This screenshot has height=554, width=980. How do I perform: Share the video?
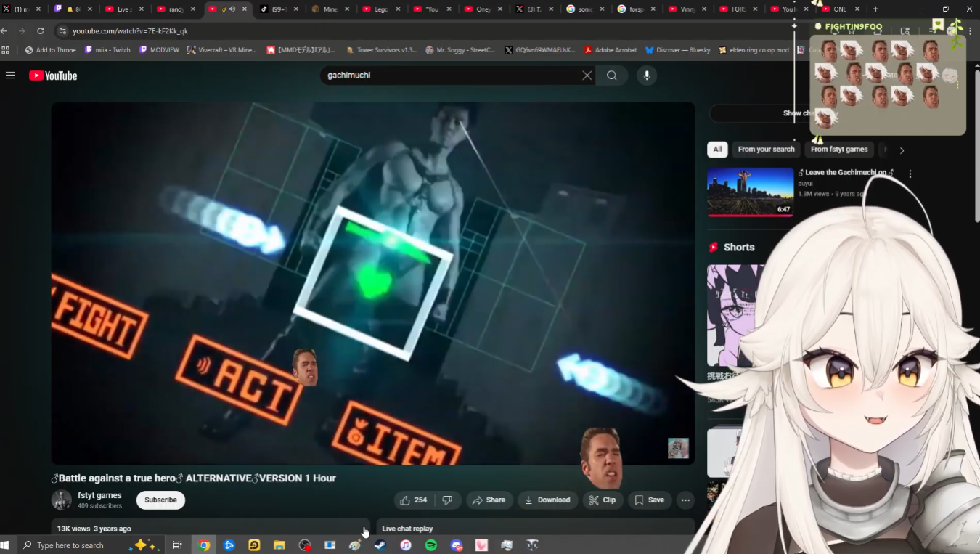[x=489, y=500]
